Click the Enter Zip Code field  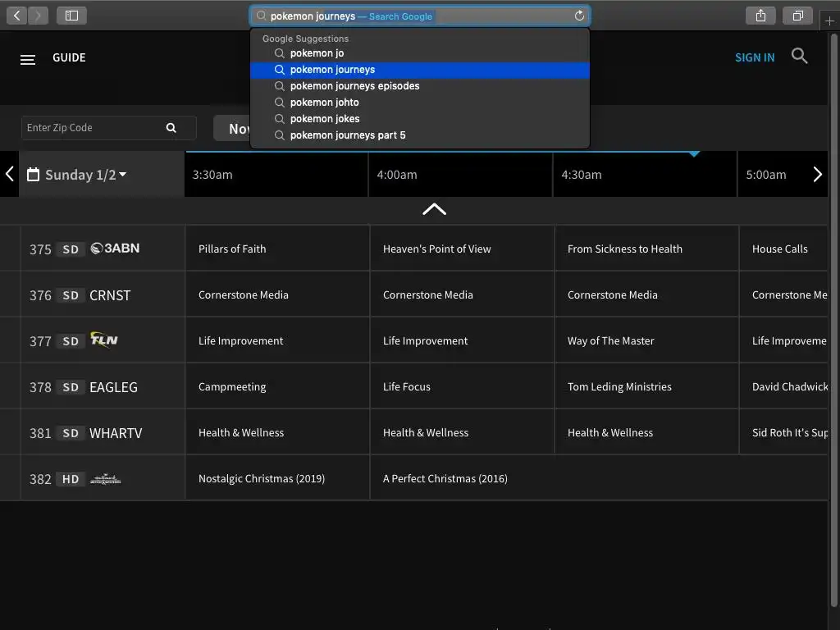(109, 127)
